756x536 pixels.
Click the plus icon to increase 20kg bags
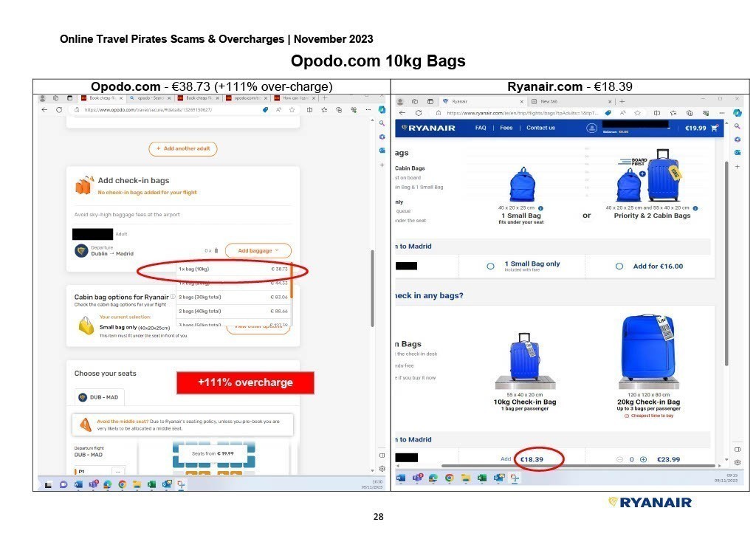point(643,459)
